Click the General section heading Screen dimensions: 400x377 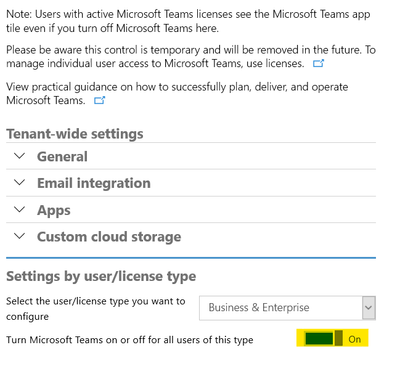coord(62,156)
